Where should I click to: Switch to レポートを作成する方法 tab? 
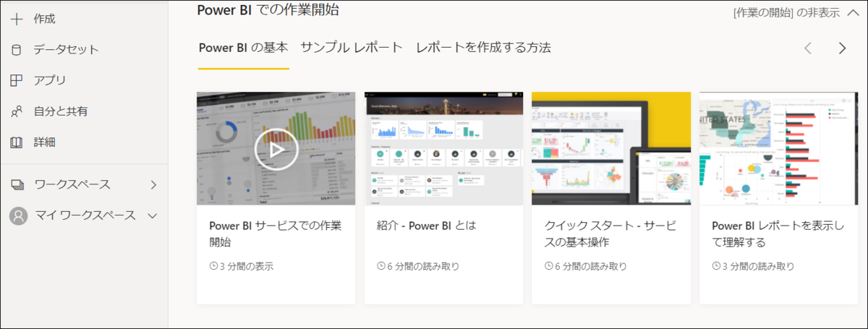483,48
